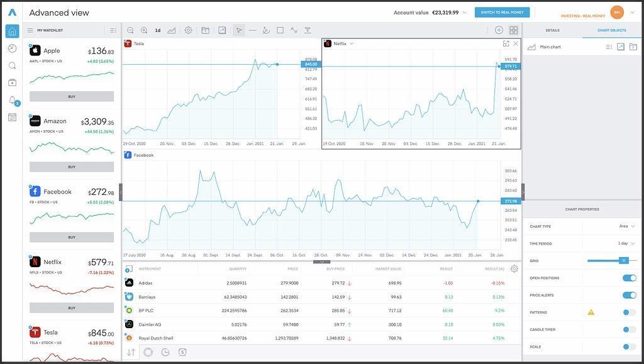Open Main chart objects list icon
The height and width of the screenshot is (364, 644).
click(x=609, y=47)
